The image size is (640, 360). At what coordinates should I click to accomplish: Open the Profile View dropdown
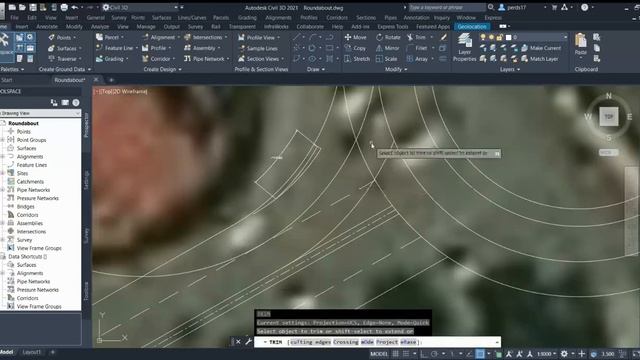click(260, 37)
